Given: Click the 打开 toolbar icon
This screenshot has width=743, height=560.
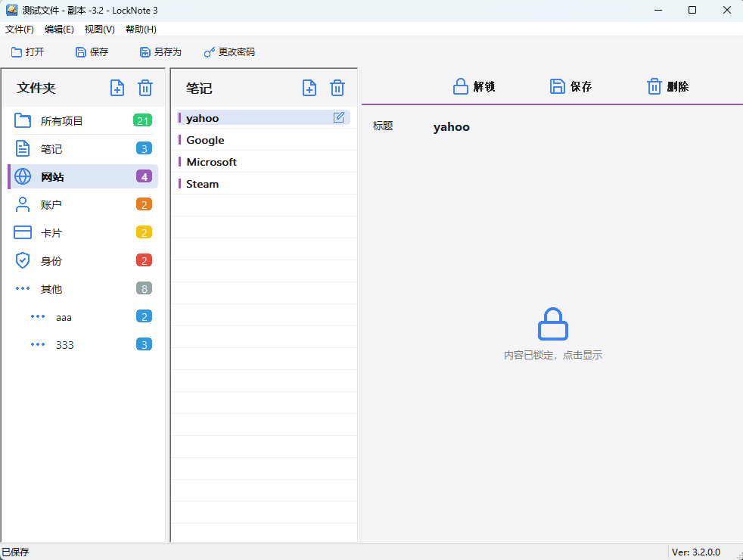Looking at the screenshot, I should coord(17,51).
